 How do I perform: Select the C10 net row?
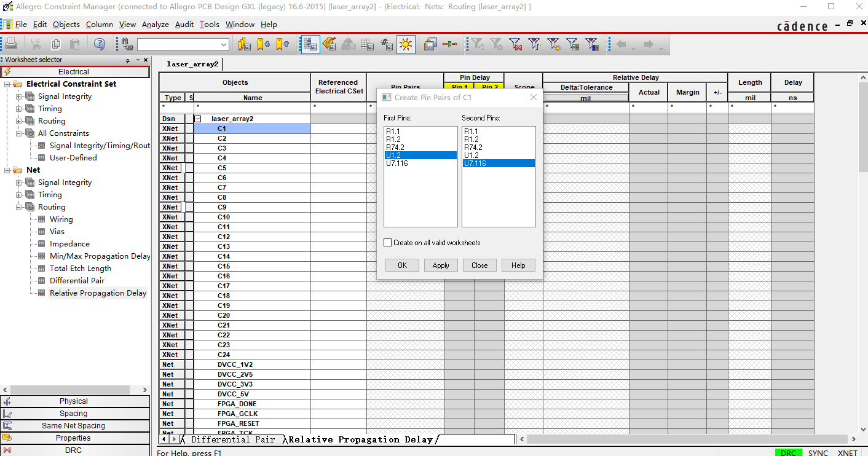(x=252, y=217)
